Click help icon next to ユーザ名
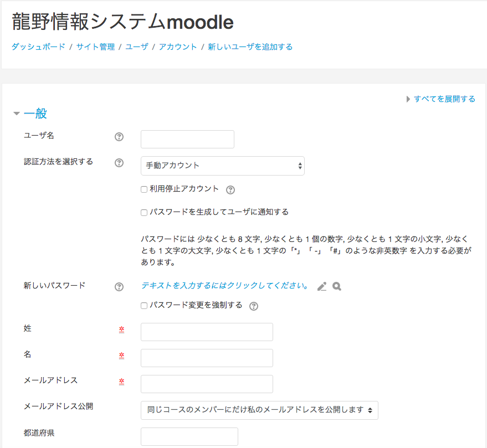This screenshot has width=487, height=448. point(119,137)
